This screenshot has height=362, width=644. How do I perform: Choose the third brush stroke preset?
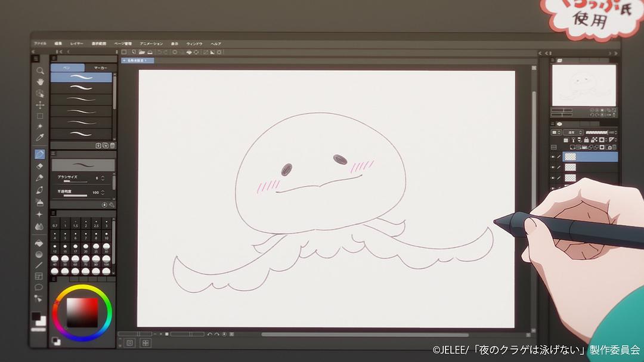point(81,99)
